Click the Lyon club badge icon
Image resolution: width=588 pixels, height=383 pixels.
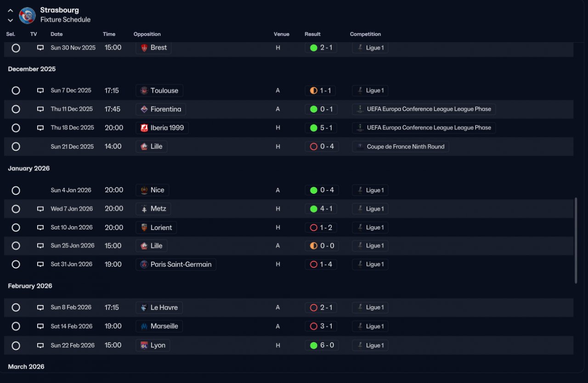tap(144, 345)
